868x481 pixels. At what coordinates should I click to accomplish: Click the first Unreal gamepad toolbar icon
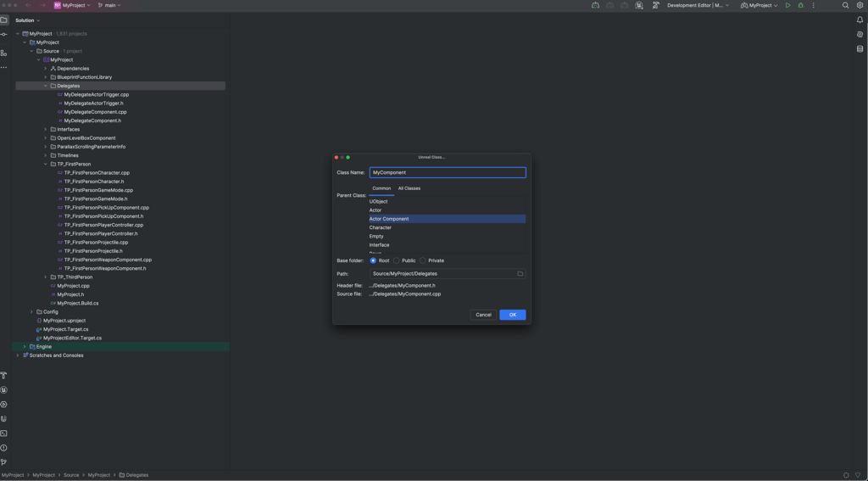pyautogui.click(x=595, y=6)
